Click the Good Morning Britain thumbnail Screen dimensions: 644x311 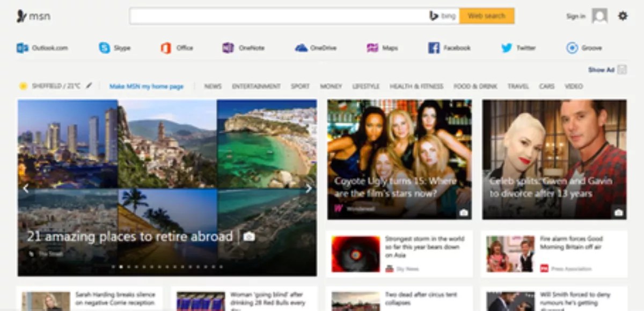(x=510, y=254)
